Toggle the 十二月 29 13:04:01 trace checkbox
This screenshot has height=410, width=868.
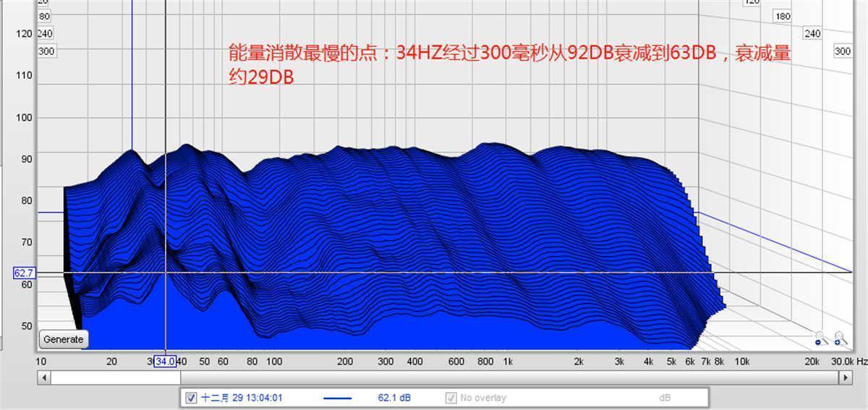point(191,398)
